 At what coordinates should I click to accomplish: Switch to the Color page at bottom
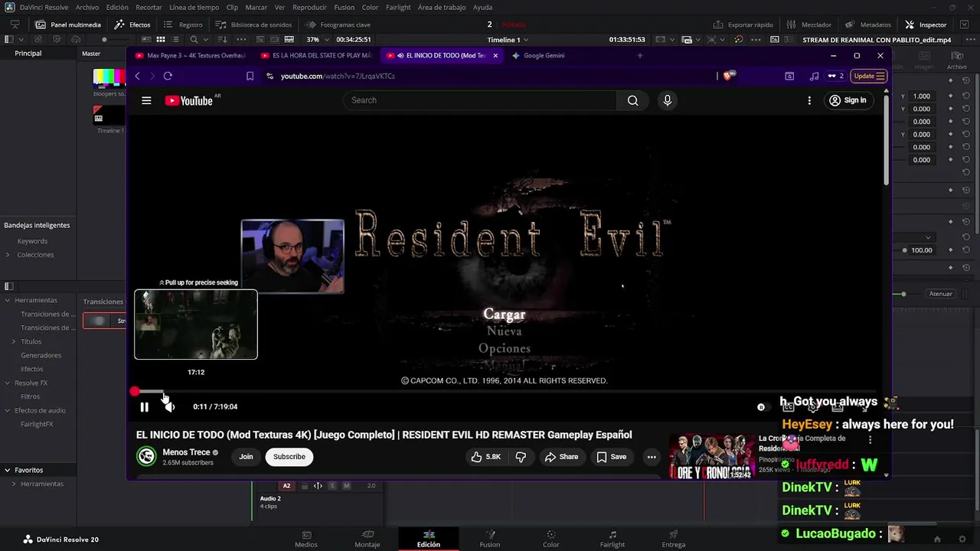[551, 539]
